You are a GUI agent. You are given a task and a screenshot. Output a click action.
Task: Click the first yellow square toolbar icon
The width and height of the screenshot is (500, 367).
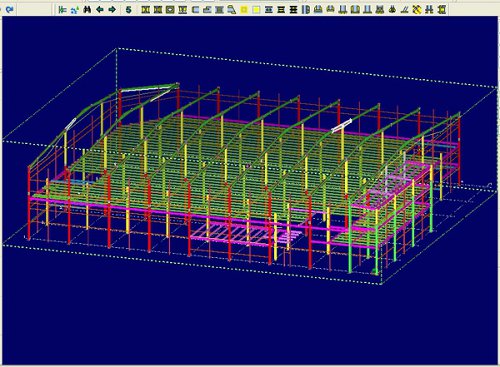[244, 10]
